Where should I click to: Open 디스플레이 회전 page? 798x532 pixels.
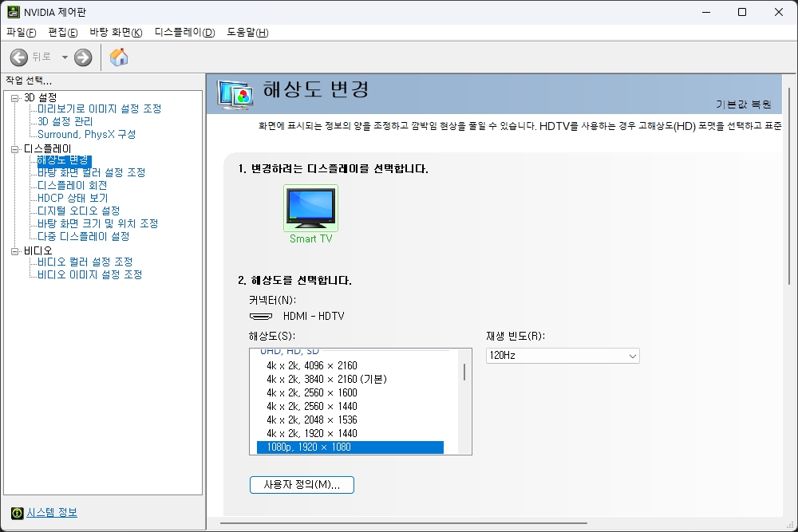pyautogui.click(x=73, y=185)
